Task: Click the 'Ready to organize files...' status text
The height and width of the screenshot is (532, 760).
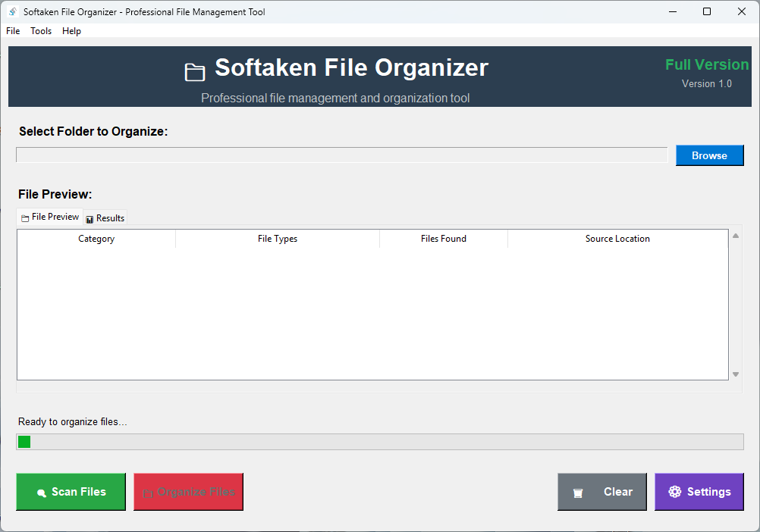Action: pos(73,421)
